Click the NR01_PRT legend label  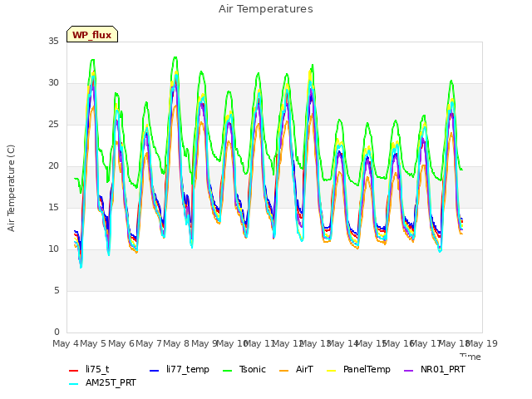443,369
